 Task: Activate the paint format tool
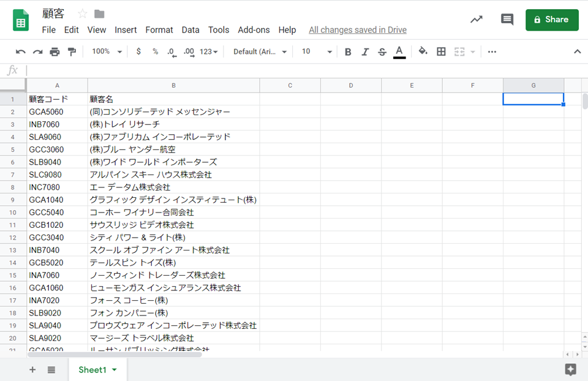[x=72, y=51]
